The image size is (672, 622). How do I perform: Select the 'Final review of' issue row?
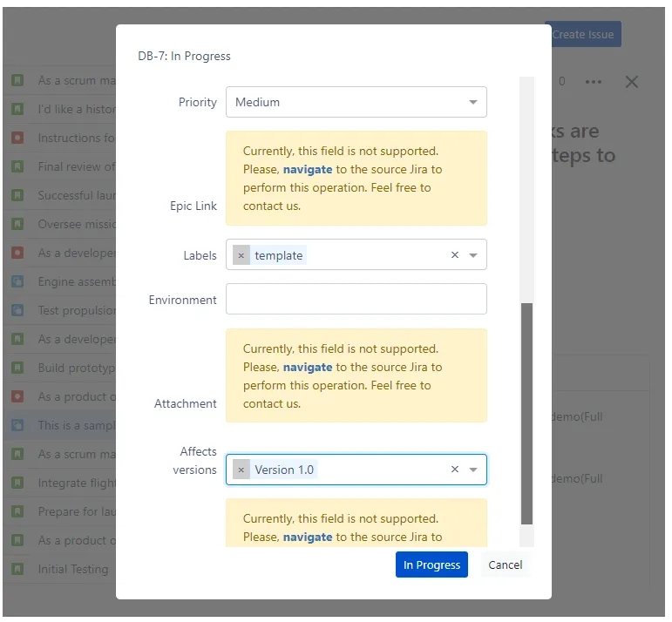(x=60, y=166)
